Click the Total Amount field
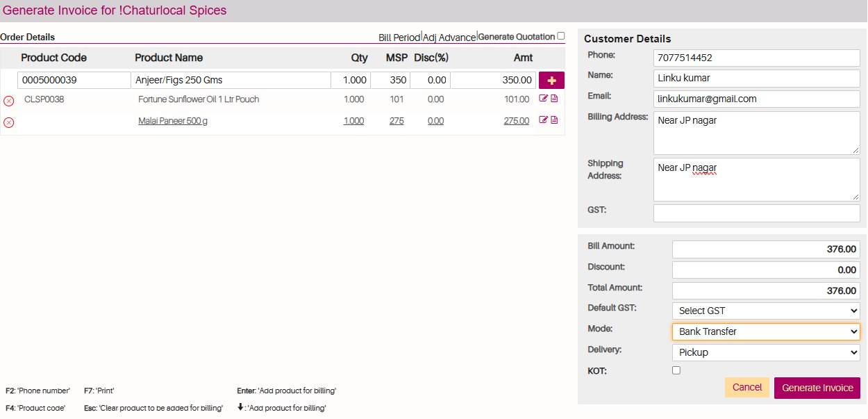The height and width of the screenshot is (419, 868). (x=766, y=290)
